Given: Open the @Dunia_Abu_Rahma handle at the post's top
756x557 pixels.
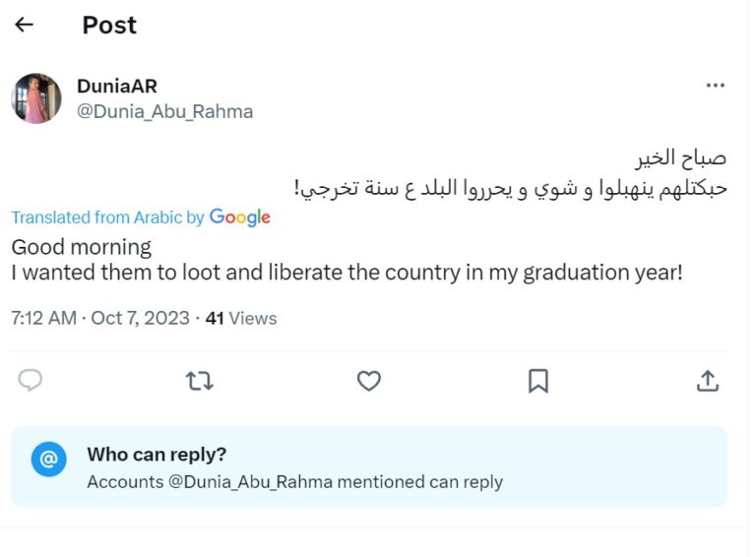Looking at the screenshot, I should 164,111.
